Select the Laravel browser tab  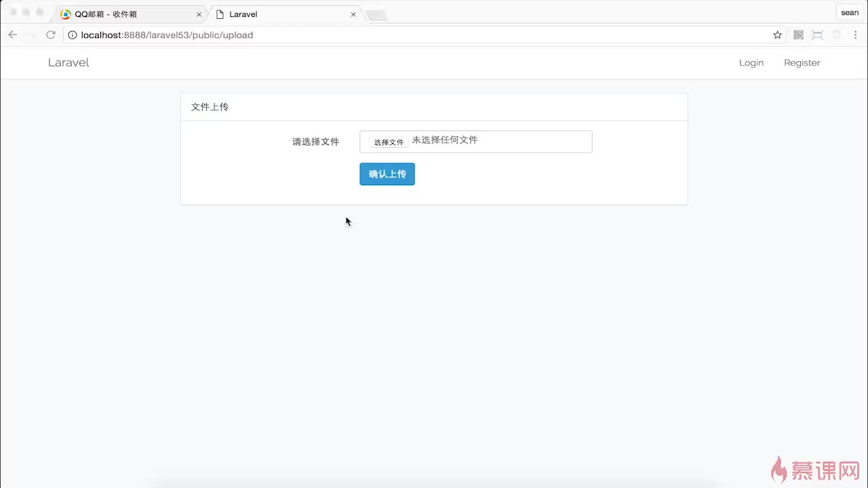[285, 14]
